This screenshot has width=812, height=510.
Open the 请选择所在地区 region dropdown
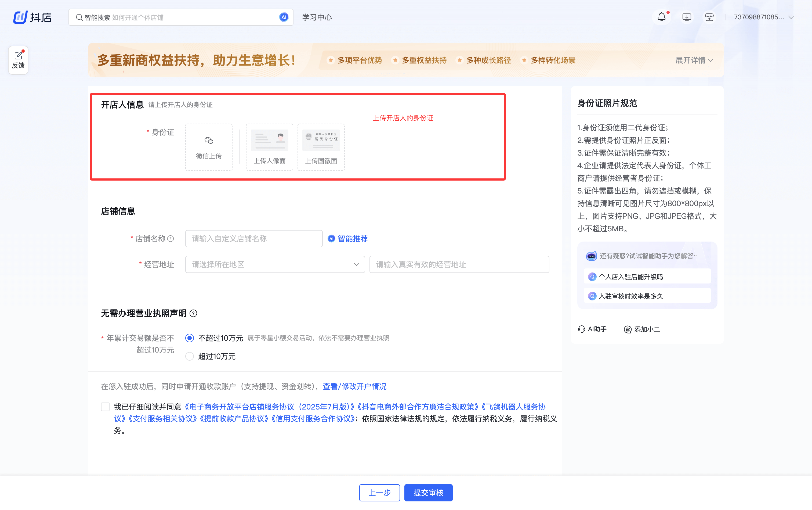274,264
